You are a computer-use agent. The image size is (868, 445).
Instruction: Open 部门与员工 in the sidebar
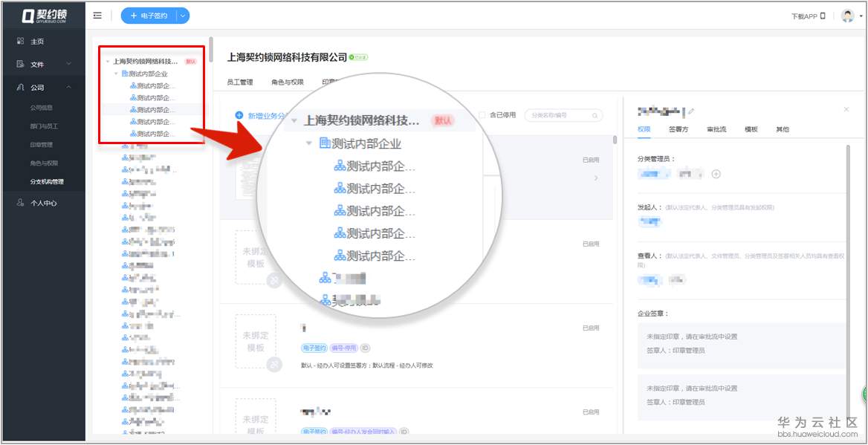click(45, 126)
